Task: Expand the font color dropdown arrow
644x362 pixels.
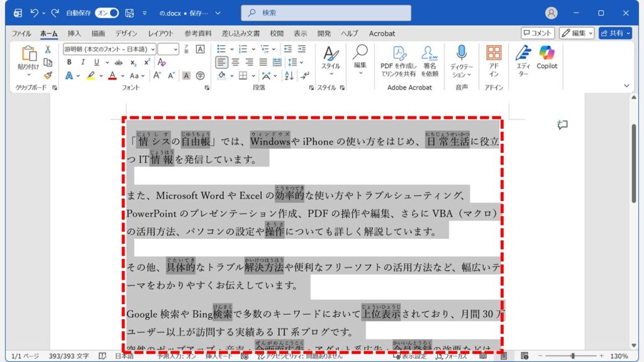Action: (123, 75)
